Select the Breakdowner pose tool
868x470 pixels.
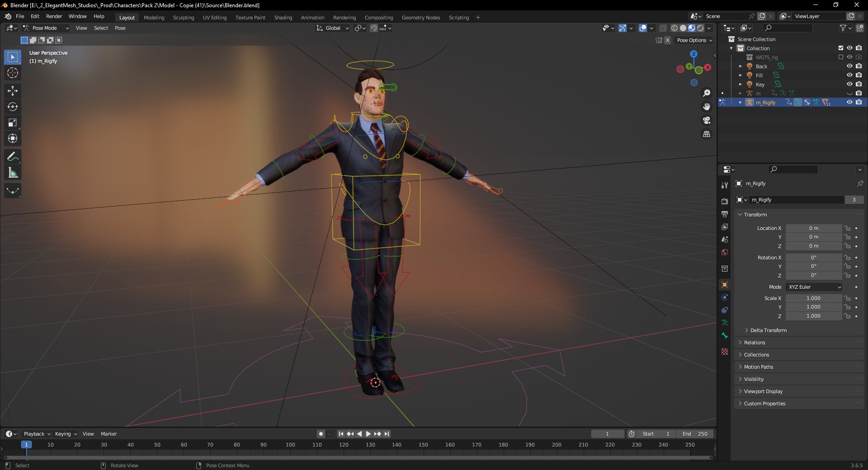[x=13, y=191]
